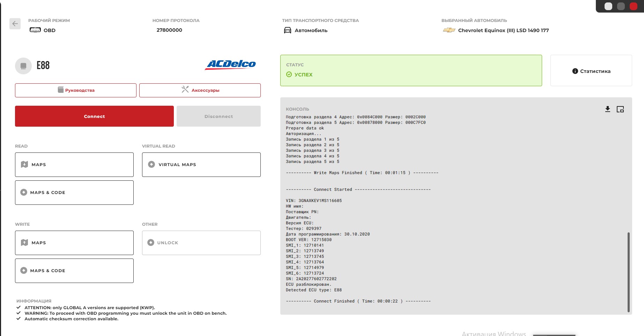Image resolution: width=644 pixels, height=336 pixels.
Task: Choose Virtual Maps read option
Action: click(x=201, y=165)
